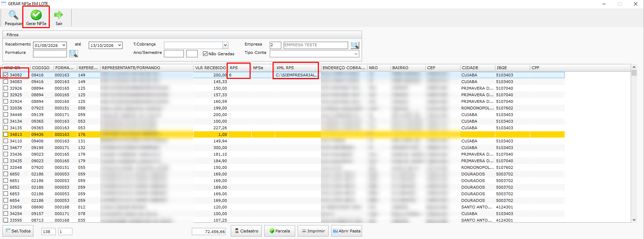Check the row 34448 checkbox
The height and width of the screenshot is (239, 644).
tap(6, 115)
